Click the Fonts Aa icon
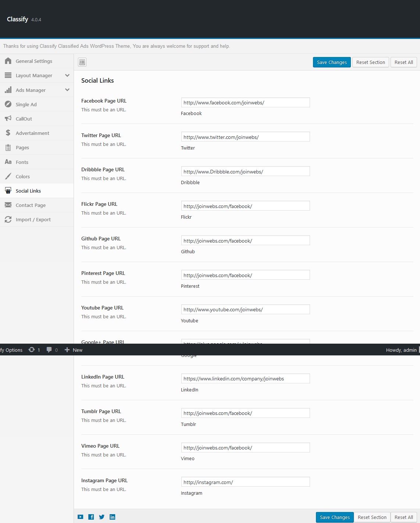The width and height of the screenshot is (420, 523). coord(8,162)
